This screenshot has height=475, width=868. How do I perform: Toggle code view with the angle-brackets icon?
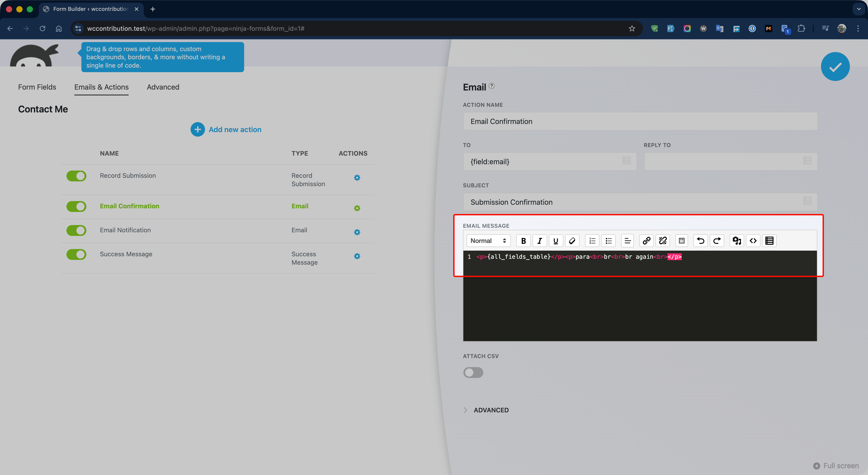coord(753,241)
